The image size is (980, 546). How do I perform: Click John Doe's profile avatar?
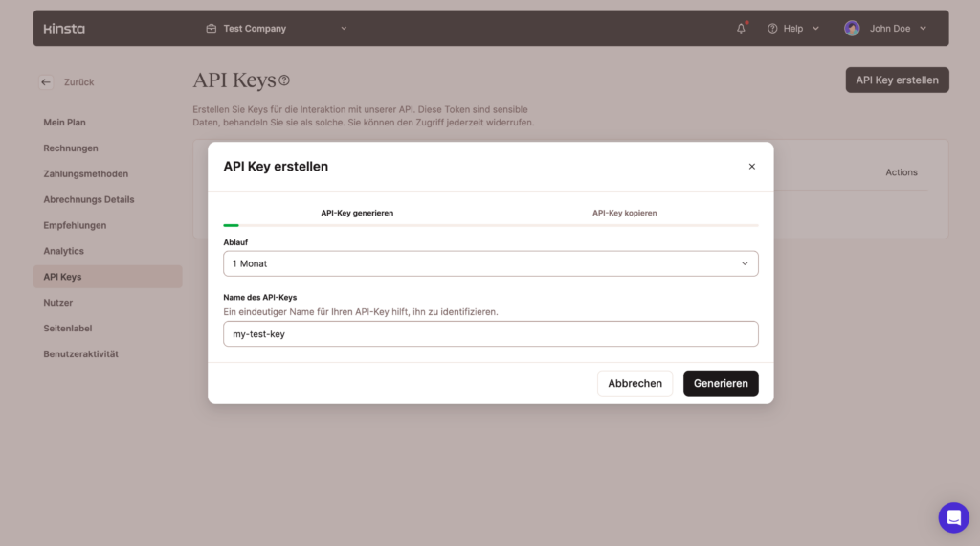tap(852, 29)
